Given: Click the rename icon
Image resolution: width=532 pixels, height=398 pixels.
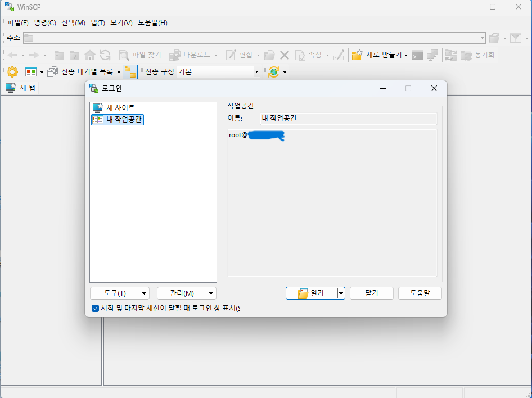Looking at the screenshot, I should point(339,55).
